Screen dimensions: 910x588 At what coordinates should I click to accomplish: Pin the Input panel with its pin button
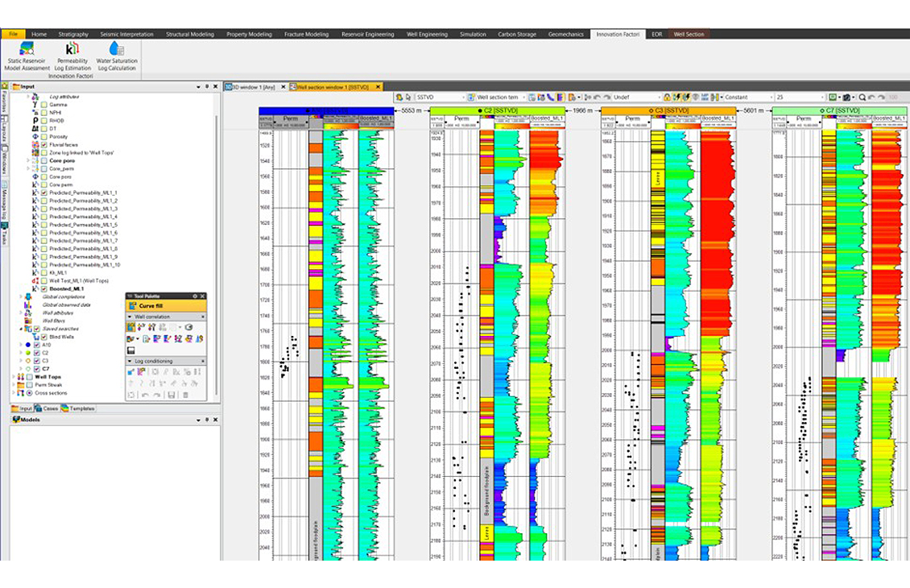pos(207,86)
